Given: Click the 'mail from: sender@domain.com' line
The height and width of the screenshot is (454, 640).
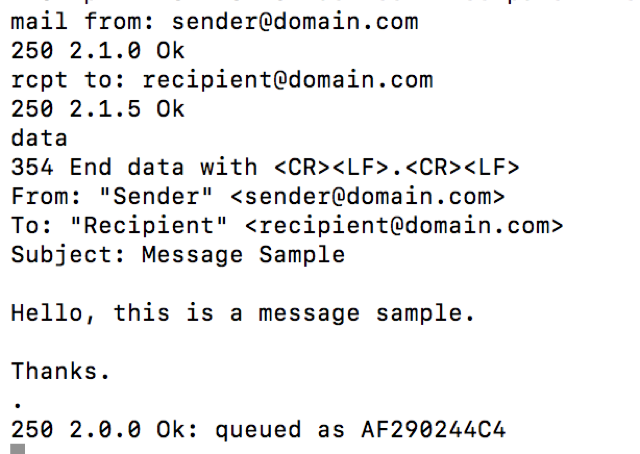Looking at the screenshot, I should click(215, 22).
